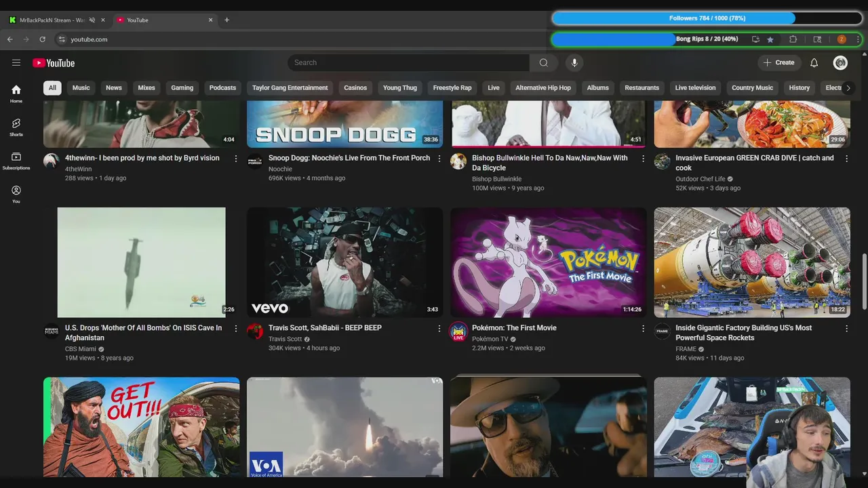Open the browser extensions puzzle icon
The width and height of the screenshot is (868, 488).
(793, 39)
